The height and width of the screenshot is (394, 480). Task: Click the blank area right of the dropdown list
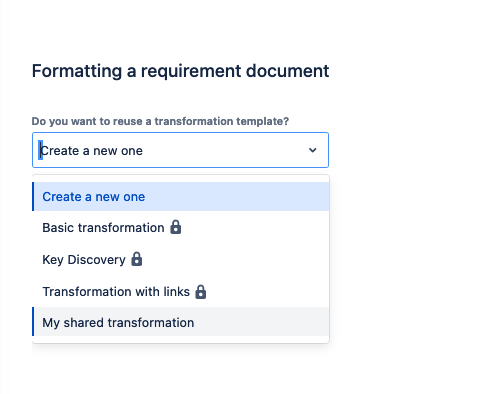tap(403, 258)
